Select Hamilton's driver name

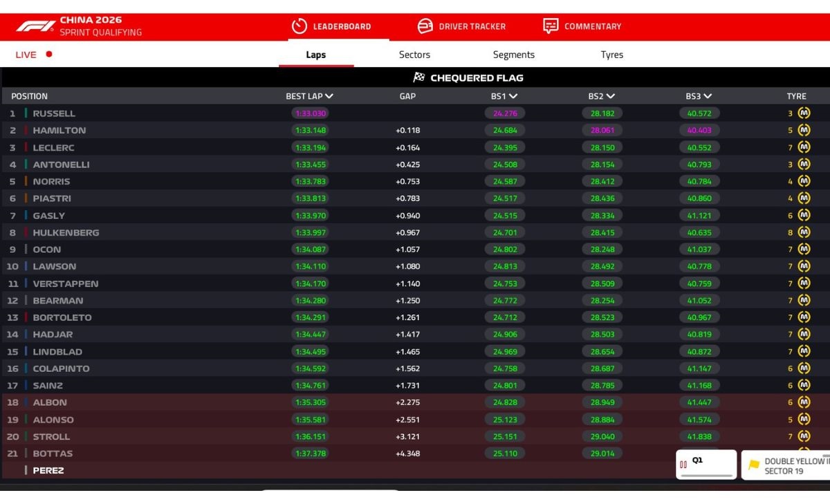(x=59, y=130)
